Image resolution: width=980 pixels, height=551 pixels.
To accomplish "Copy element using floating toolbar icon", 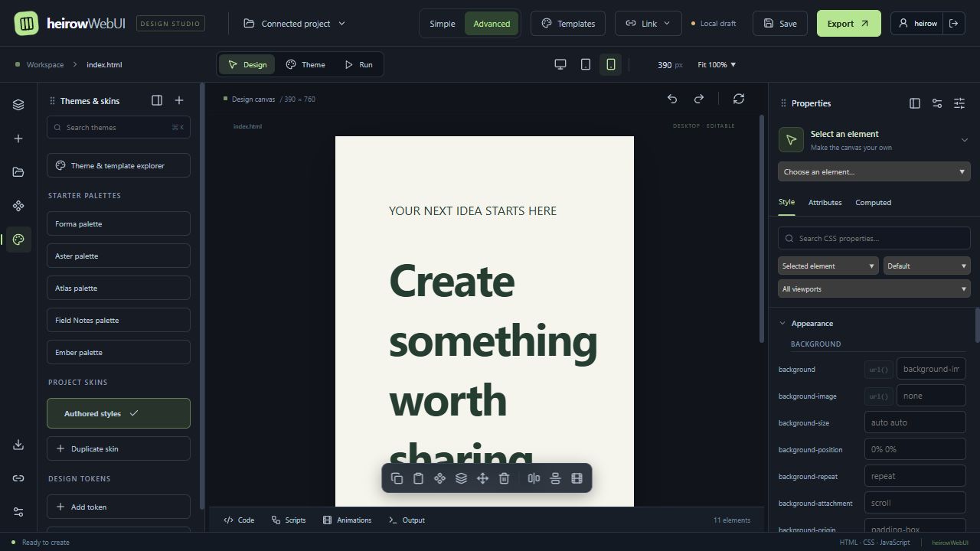I will (397, 478).
